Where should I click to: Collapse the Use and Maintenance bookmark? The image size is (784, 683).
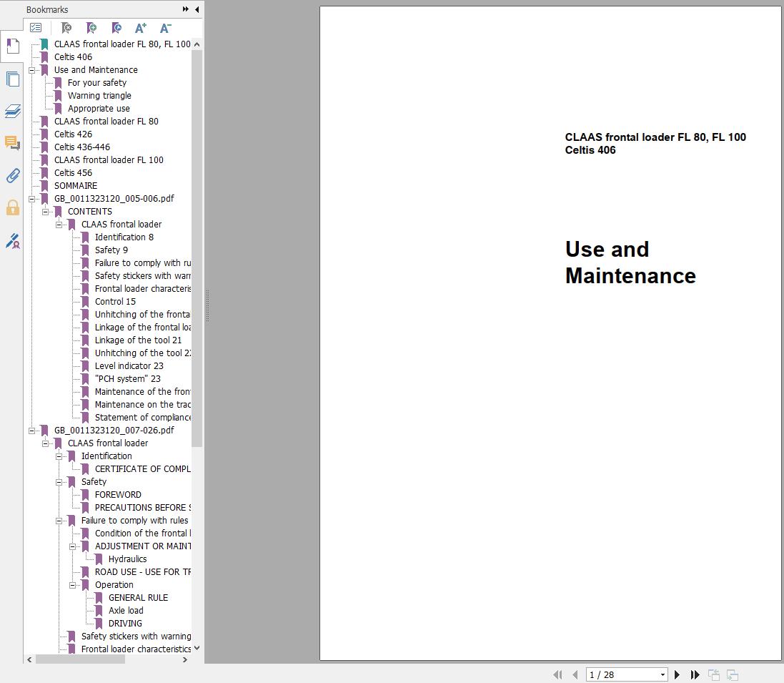point(32,70)
